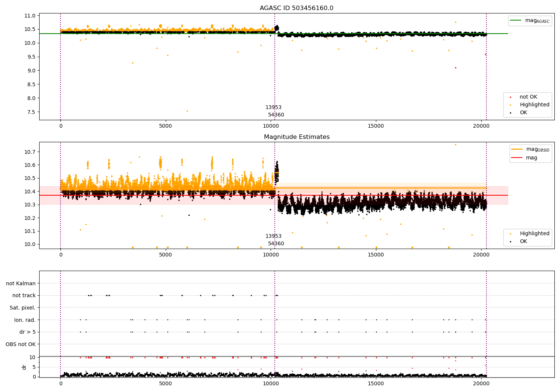
Task: Click the rotated 'dr' axis label
Action: coord(24,367)
